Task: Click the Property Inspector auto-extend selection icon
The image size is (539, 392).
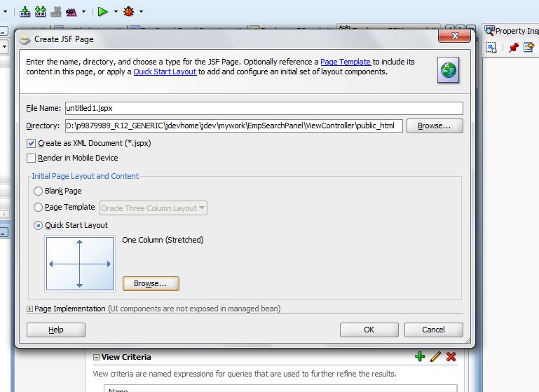Action: 491,48
